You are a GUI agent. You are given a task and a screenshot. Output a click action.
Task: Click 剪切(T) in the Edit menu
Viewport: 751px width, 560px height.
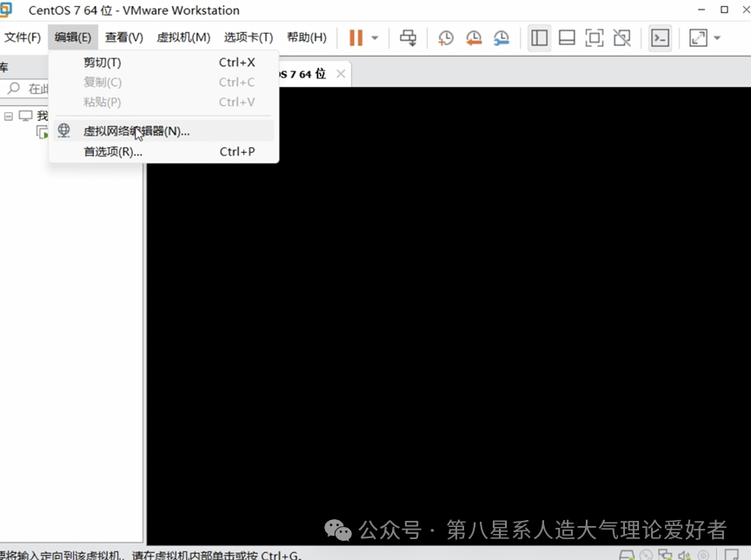coord(103,63)
